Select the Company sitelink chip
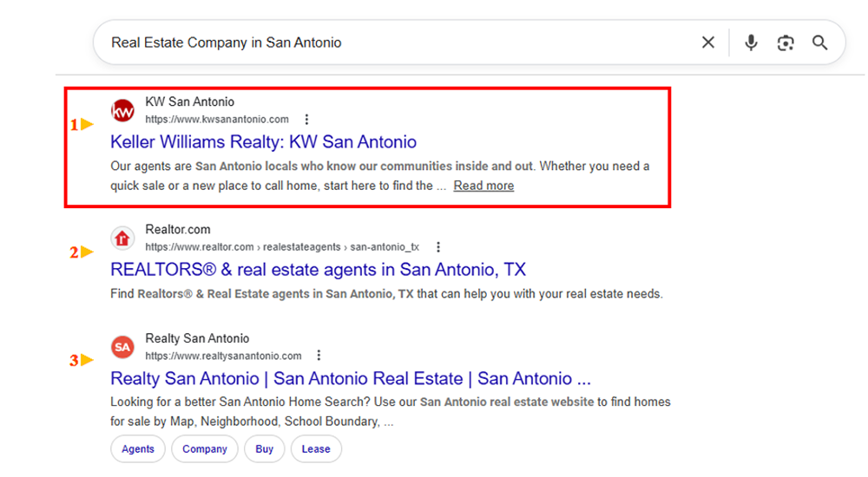 coord(205,448)
